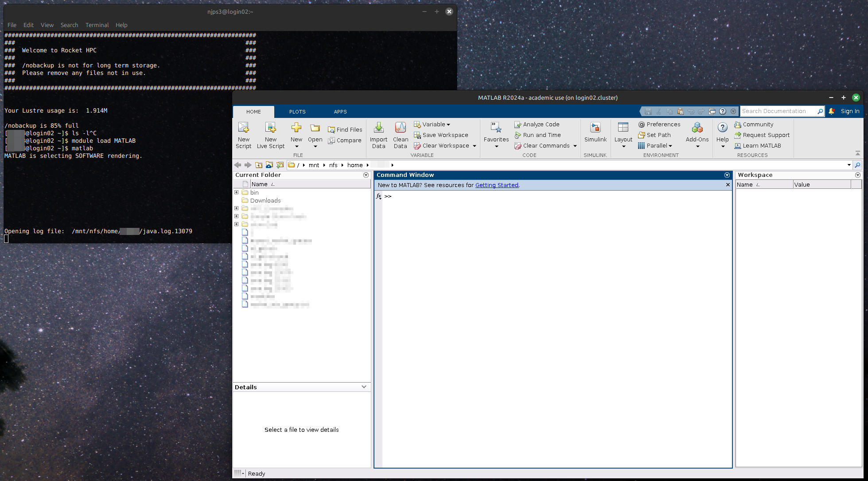Viewport: 868px width, 481px height.
Task: Switch to the PLOTS tab
Action: click(297, 112)
